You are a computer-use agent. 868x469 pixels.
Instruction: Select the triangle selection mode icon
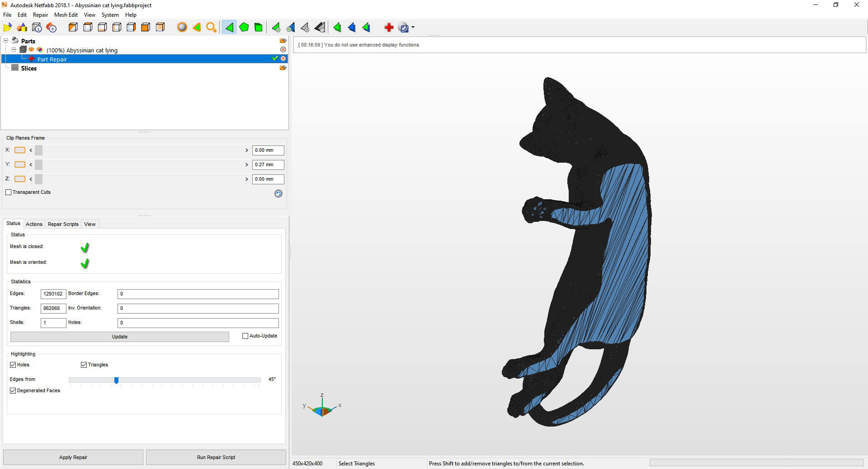[229, 28]
